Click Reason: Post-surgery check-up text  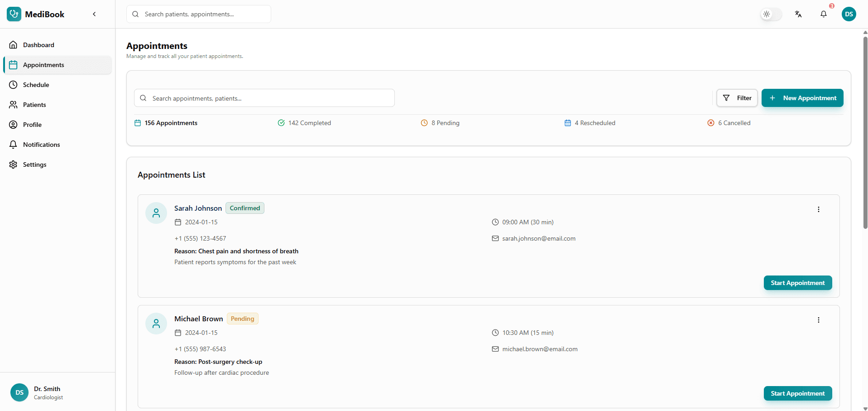(218, 362)
